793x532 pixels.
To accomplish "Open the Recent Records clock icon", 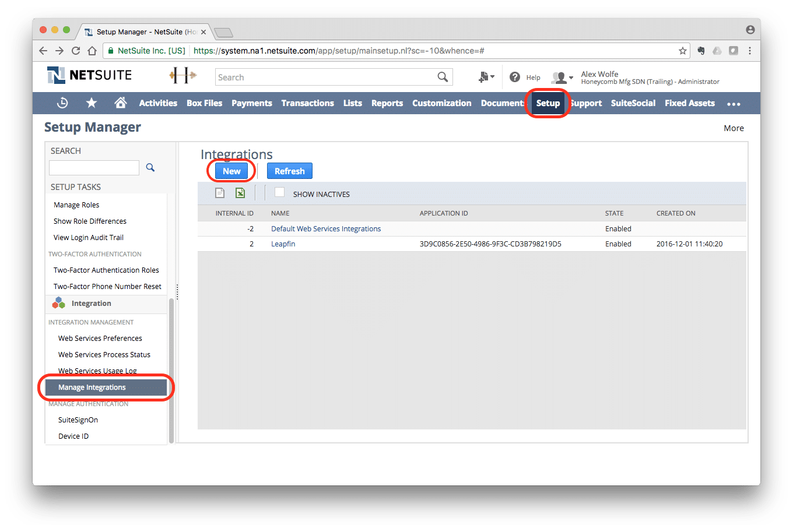I will coord(62,103).
